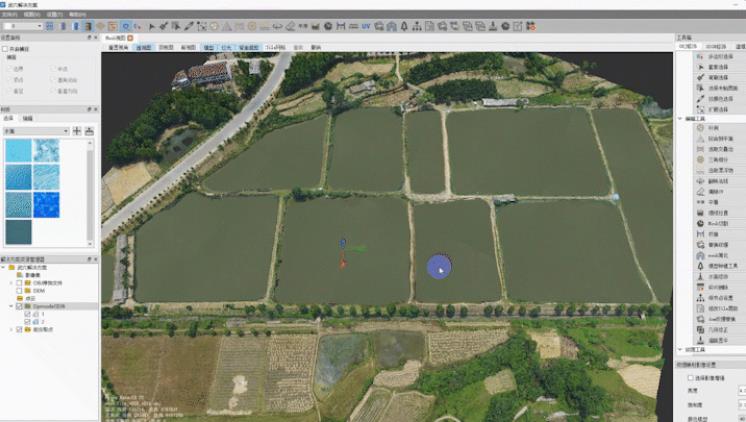The width and height of the screenshot is (746, 422).
Task: Open the first menu 文件 in menu bar
Action: (10, 15)
